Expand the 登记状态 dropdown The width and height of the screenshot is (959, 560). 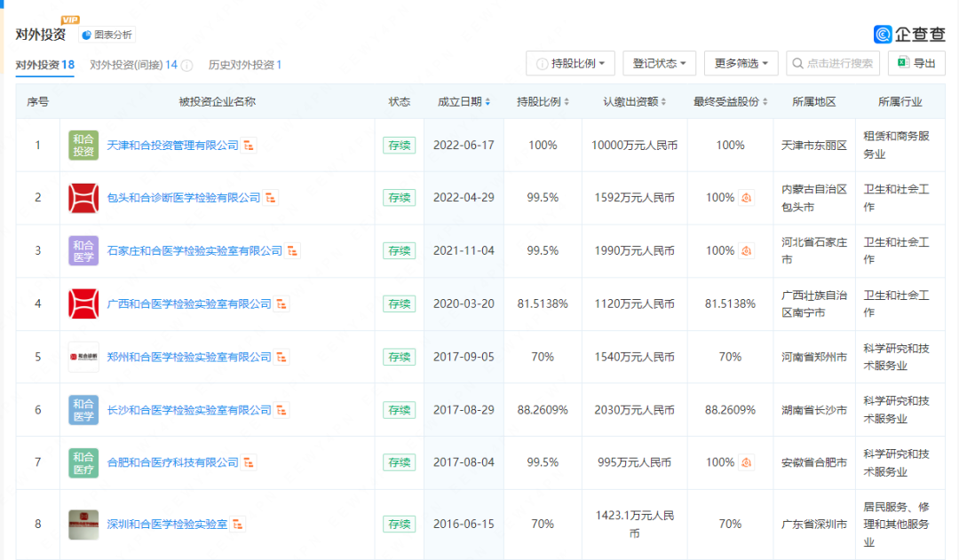(659, 64)
